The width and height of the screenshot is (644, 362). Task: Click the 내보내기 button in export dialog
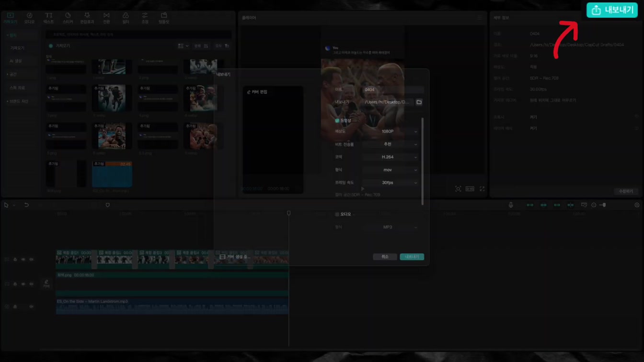click(412, 257)
